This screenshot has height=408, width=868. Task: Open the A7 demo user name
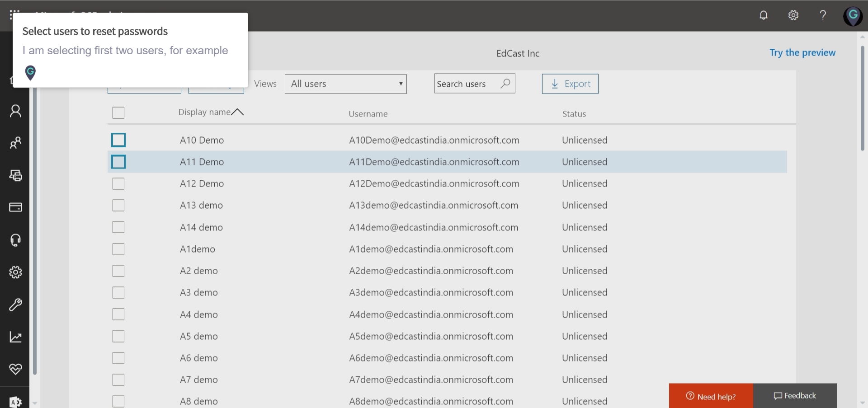(199, 380)
